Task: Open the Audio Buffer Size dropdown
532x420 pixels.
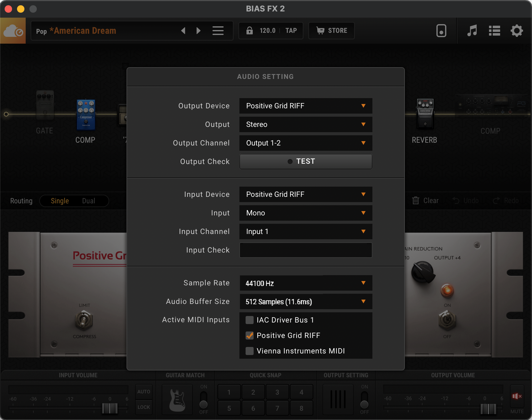Action: click(x=306, y=301)
